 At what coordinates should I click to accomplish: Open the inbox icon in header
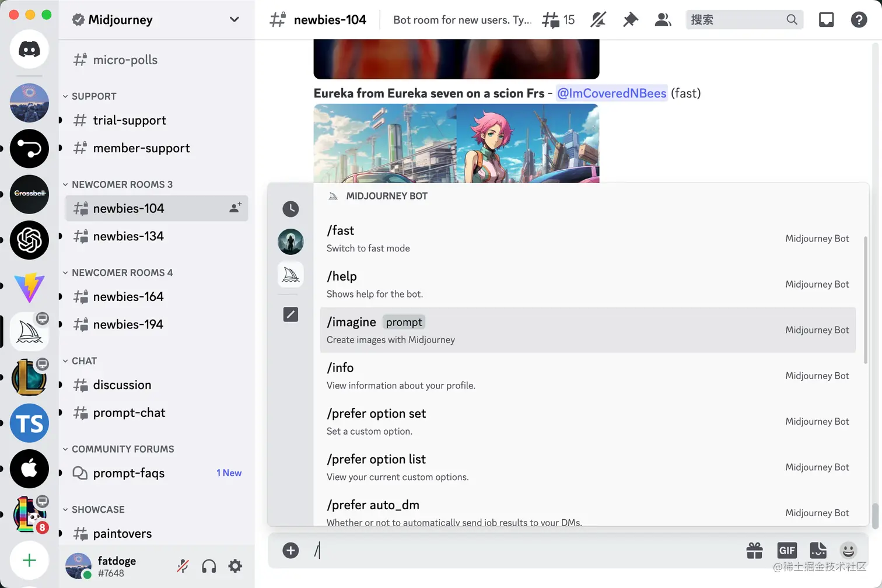(826, 20)
